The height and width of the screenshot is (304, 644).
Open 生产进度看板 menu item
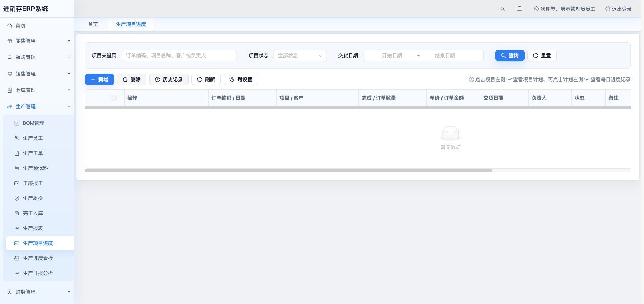tap(40, 258)
